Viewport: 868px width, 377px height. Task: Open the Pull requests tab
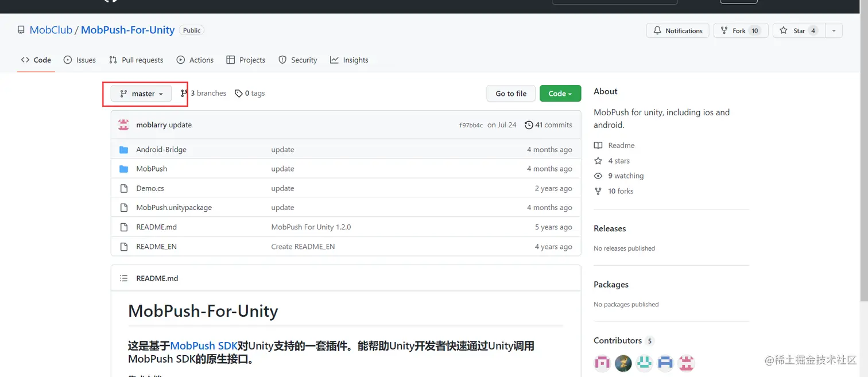[135, 60]
